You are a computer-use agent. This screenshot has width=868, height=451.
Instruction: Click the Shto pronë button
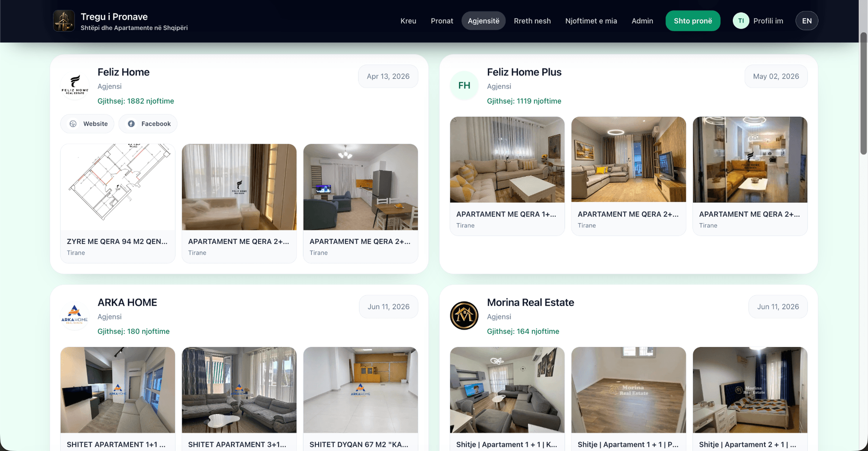coord(693,21)
